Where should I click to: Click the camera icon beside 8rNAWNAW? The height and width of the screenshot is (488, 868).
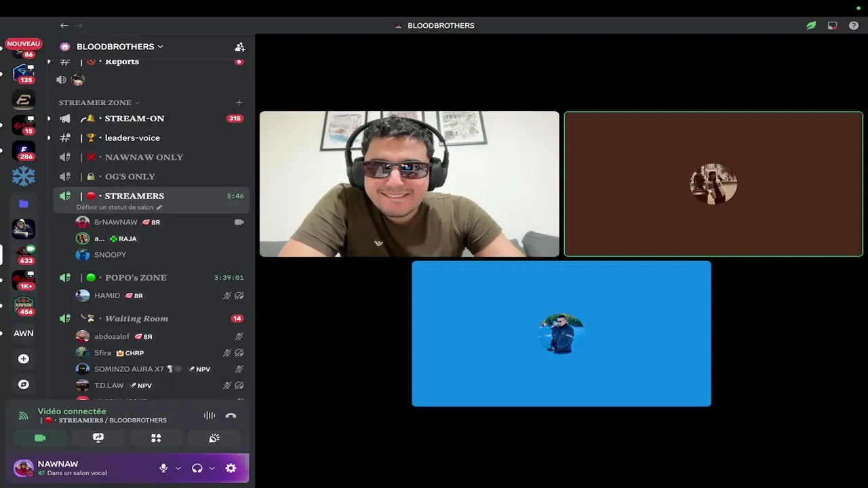(x=239, y=222)
